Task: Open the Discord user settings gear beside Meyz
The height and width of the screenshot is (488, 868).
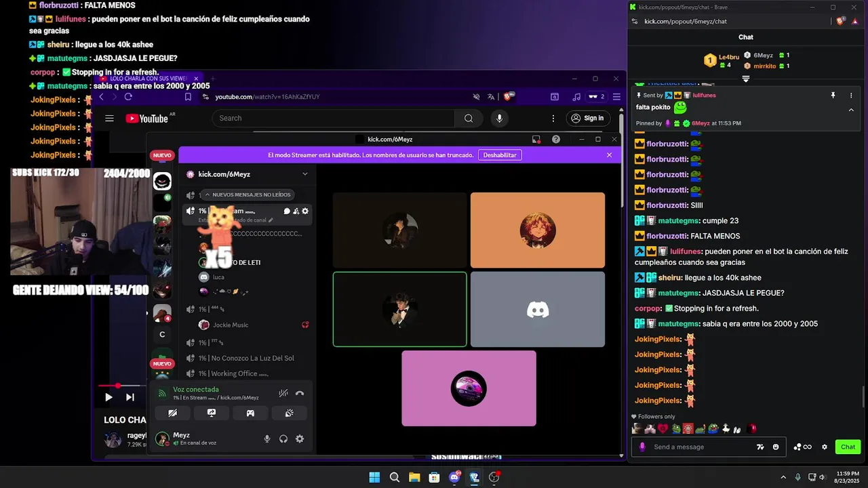Action: coord(300,439)
